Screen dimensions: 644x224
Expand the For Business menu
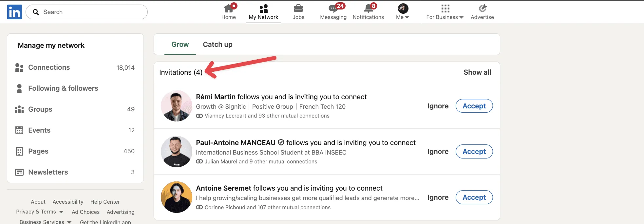coord(444,11)
